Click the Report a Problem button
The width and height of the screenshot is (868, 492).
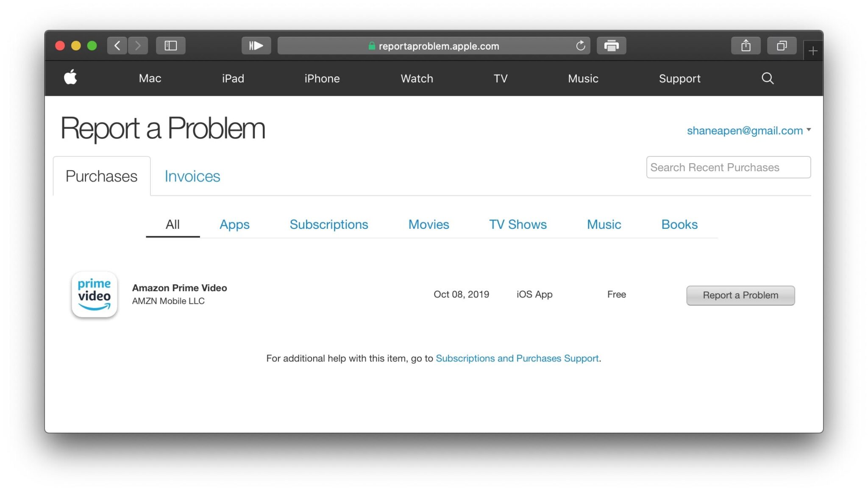coord(740,295)
